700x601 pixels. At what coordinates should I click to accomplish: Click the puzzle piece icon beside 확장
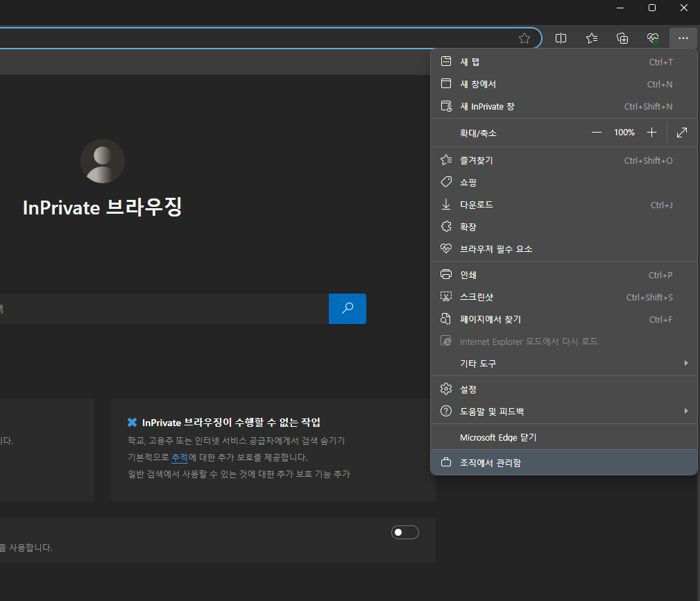[x=446, y=226]
